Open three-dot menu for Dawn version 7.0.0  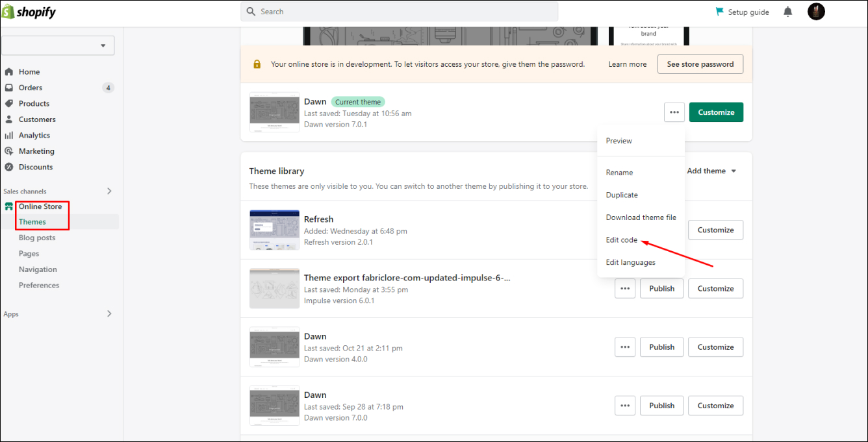[625, 406]
